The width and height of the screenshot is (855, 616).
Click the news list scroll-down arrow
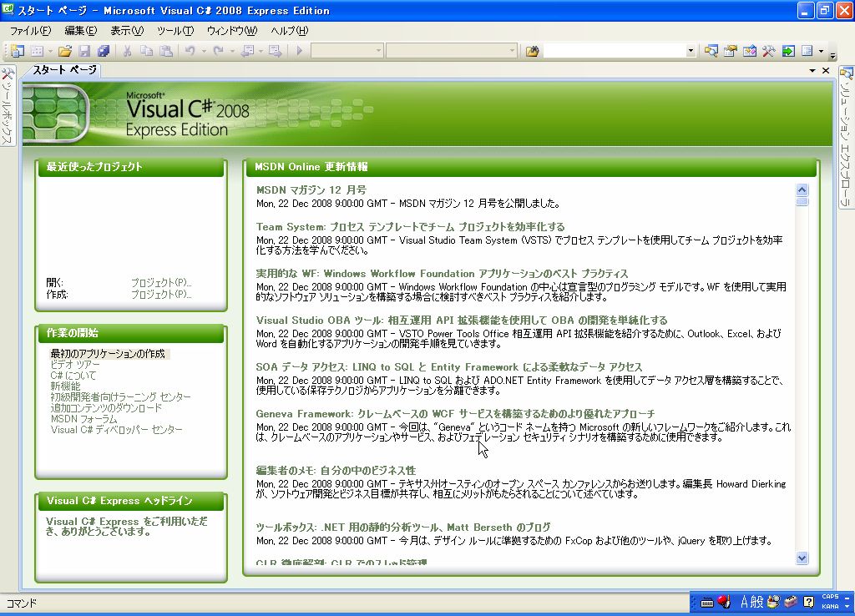pyautogui.click(x=802, y=558)
